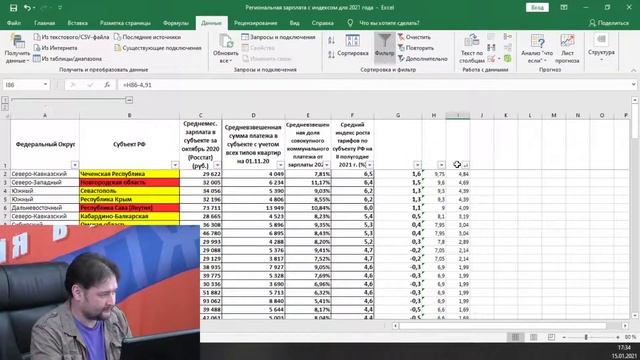Sort descending with the Z-A icon

tap(331, 54)
